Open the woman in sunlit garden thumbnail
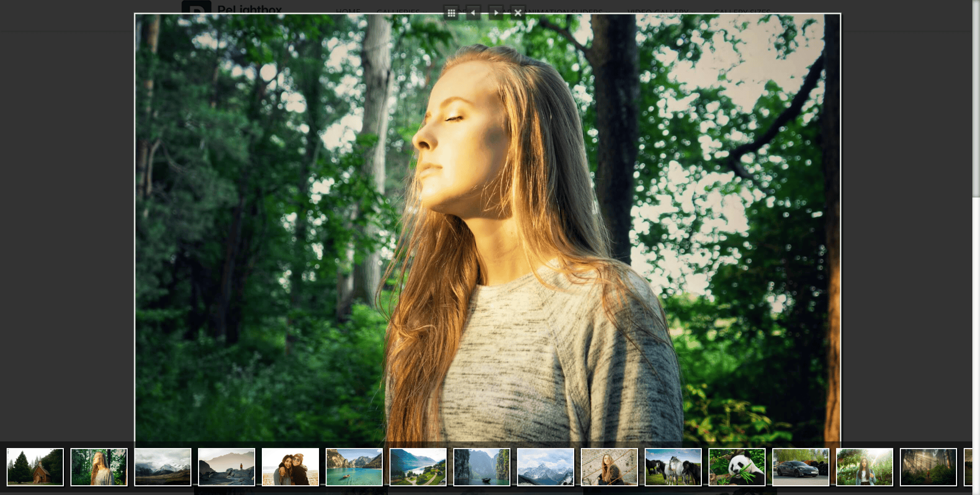 [865, 467]
